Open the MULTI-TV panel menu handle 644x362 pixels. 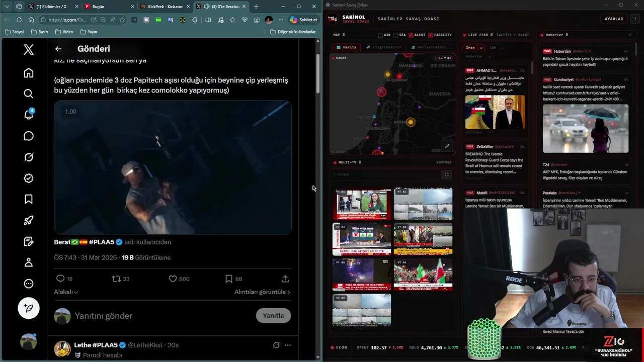tap(360, 162)
